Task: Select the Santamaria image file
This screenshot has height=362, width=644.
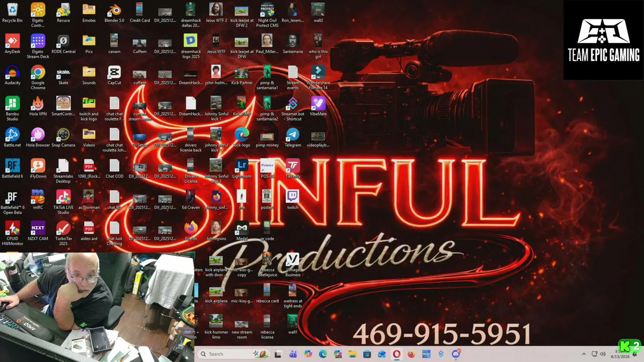Action: point(292,44)
